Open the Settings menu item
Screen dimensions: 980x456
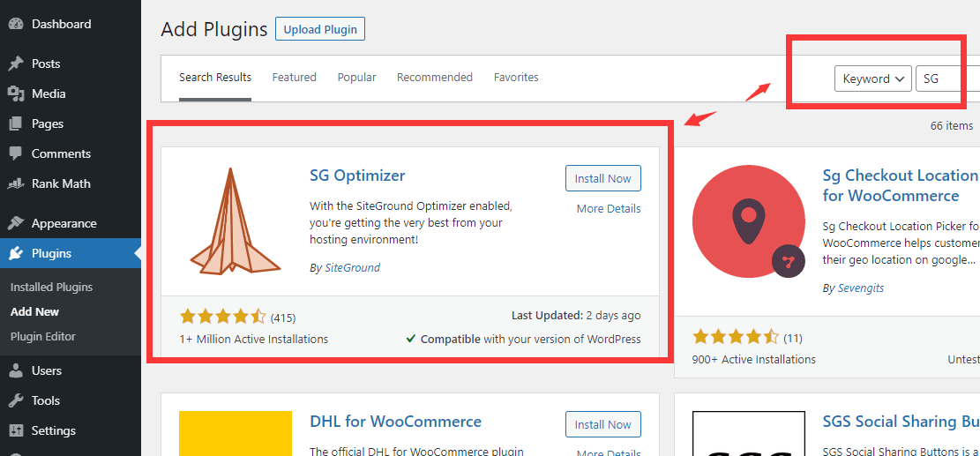(x=71, y=431)
